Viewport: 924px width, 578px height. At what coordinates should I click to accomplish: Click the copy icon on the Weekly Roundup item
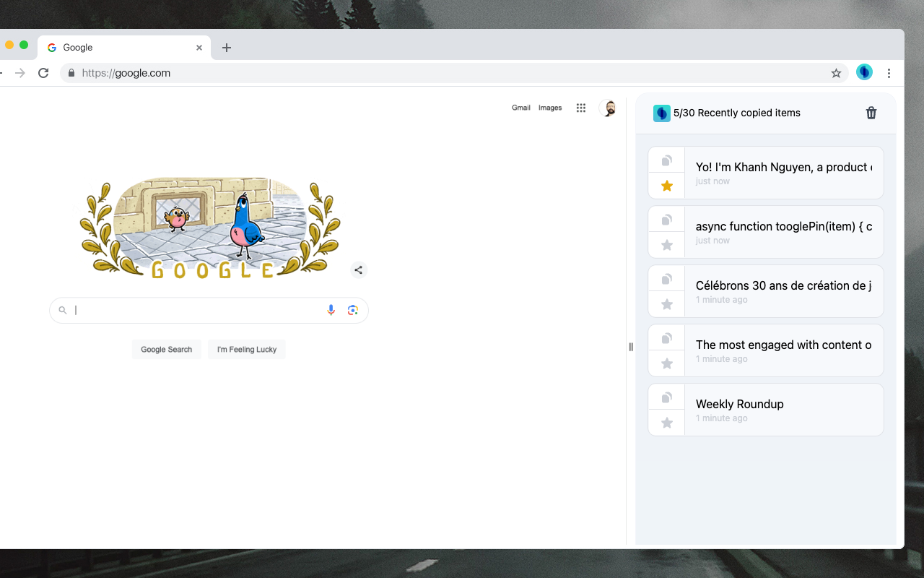tap(666, 396)
